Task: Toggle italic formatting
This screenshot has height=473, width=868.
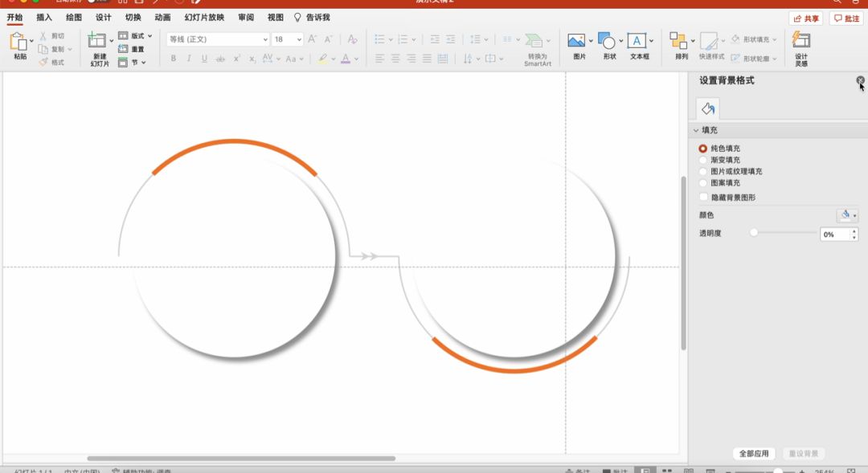Action: click(189, 58)
